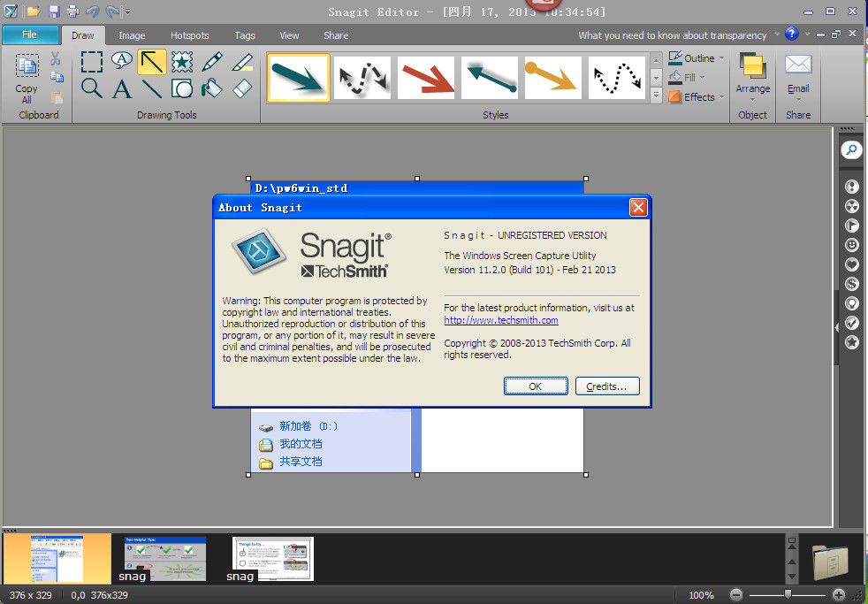
Task: Select the Stamp tool
Action: 180,62
